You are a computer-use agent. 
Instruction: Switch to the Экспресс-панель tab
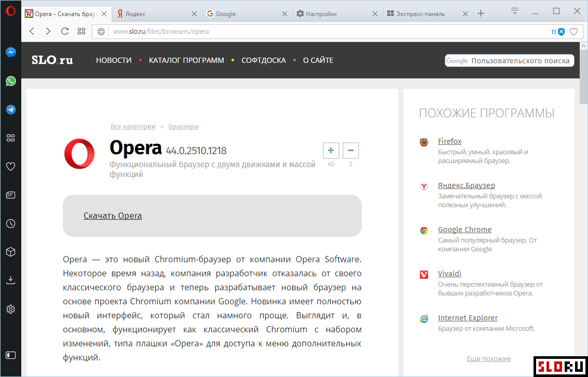pos(428,14)
